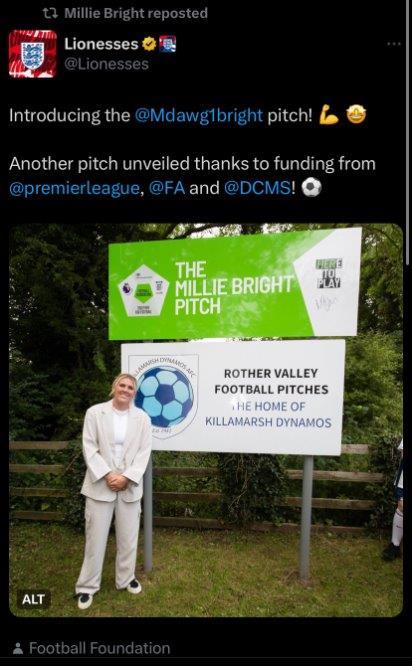Screen dimensions: 412x666
Task: Click the repost arrows icon above the post
Action: pyautogui.click(x=51, y=13)
